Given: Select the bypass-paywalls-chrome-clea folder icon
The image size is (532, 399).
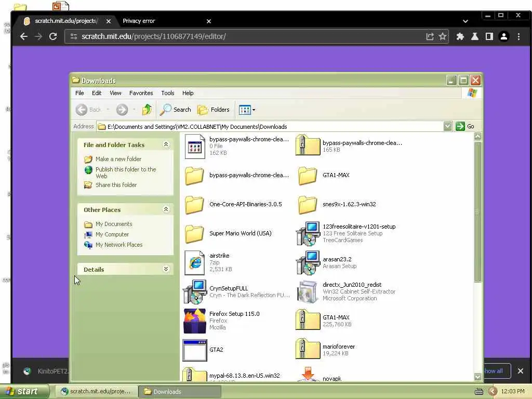Looking at the screenshot, I should tap(194, 176).
